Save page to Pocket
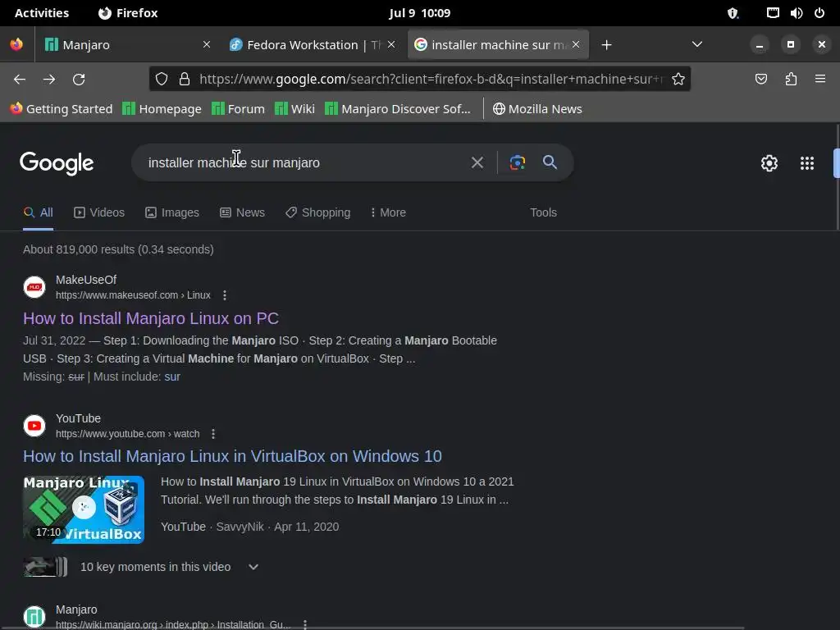The image size is (840, 630). 760,80
